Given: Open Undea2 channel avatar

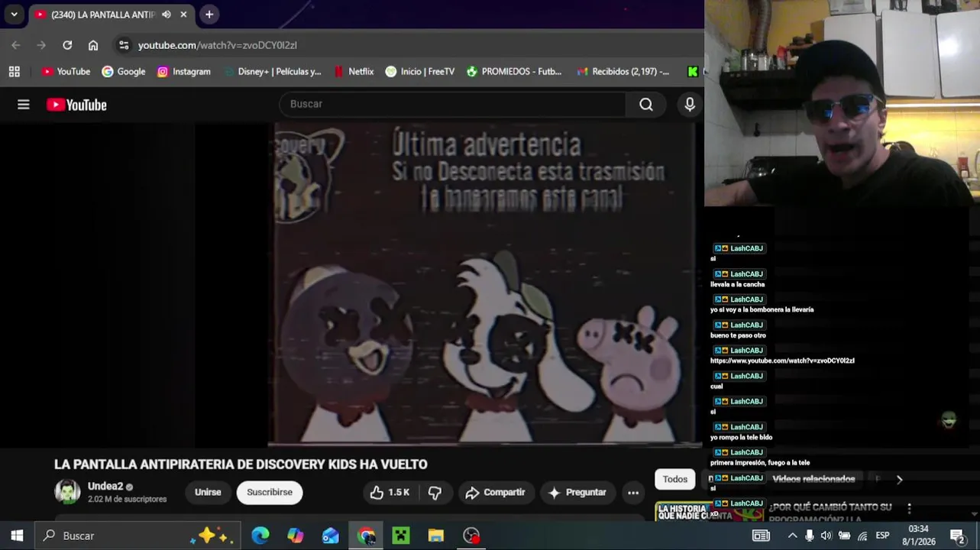Looking at the screenshot, I should pyautogui.click(x=67, y=492).
